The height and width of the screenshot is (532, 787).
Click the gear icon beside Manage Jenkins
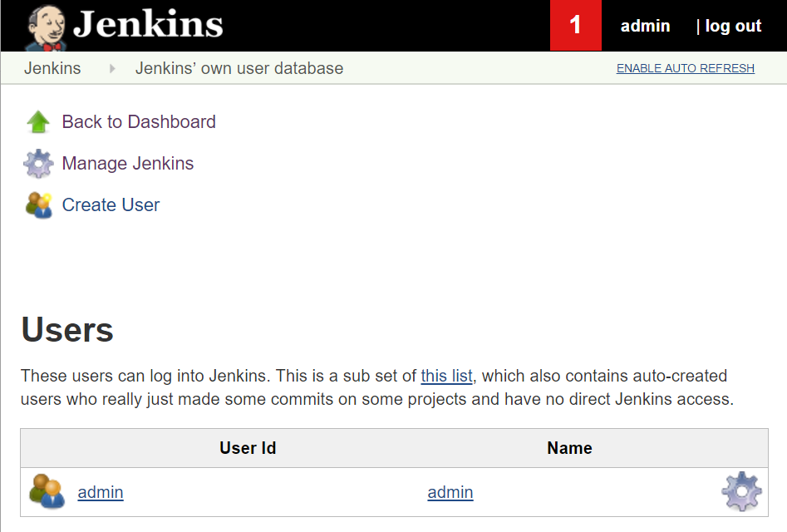39,164
